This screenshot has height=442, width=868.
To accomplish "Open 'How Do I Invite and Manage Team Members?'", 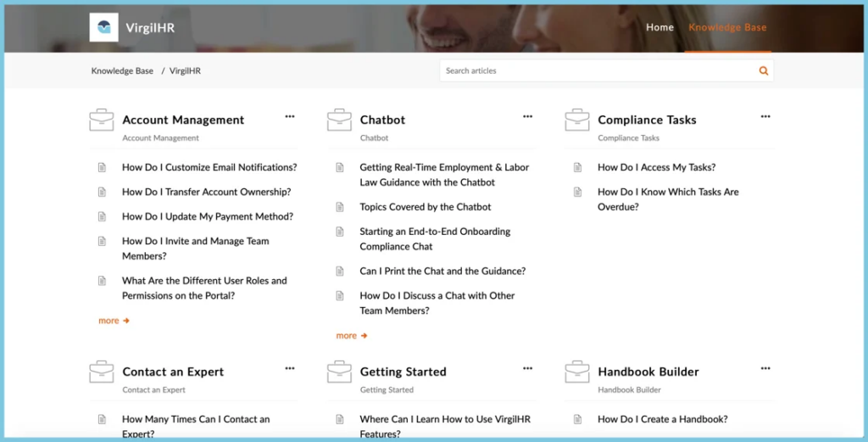I will (196, 249).
